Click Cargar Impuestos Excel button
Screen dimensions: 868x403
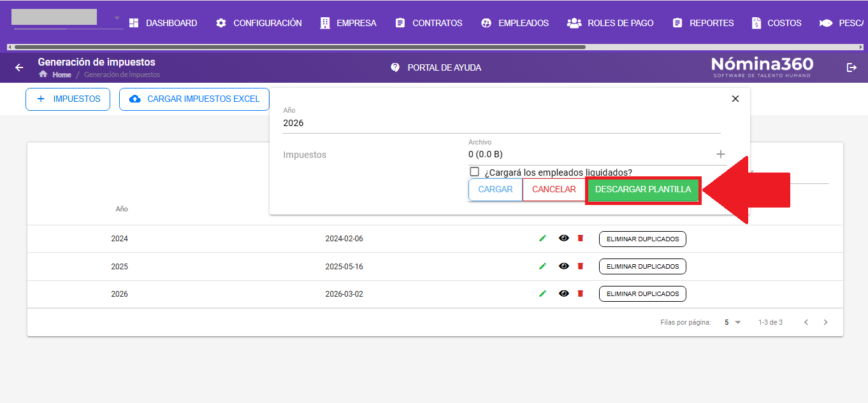(x=194, y=99)
